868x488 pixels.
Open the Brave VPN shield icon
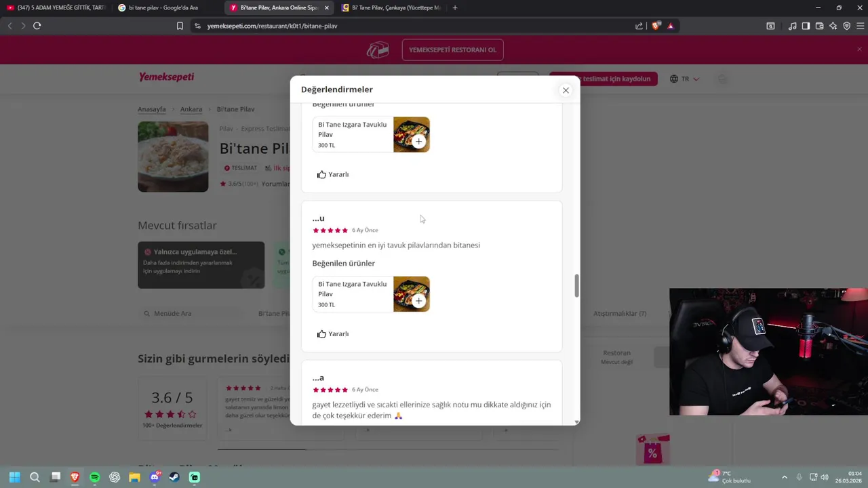[846, 26]
